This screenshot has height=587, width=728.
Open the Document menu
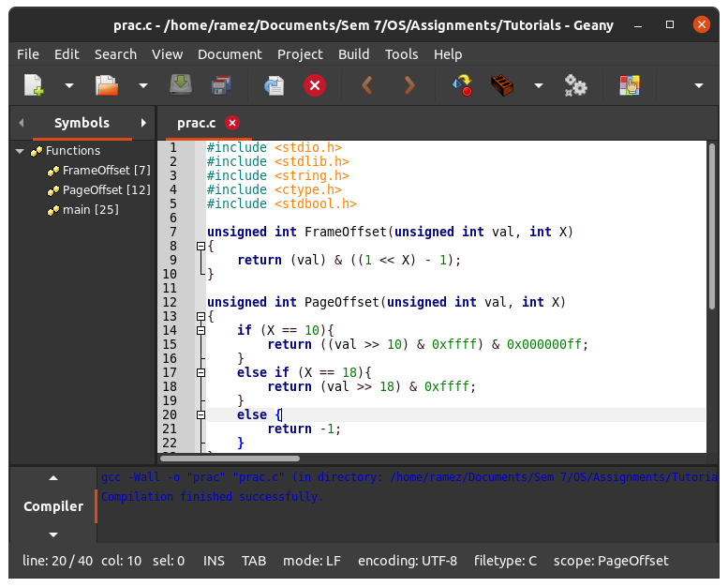pos(230,54)
